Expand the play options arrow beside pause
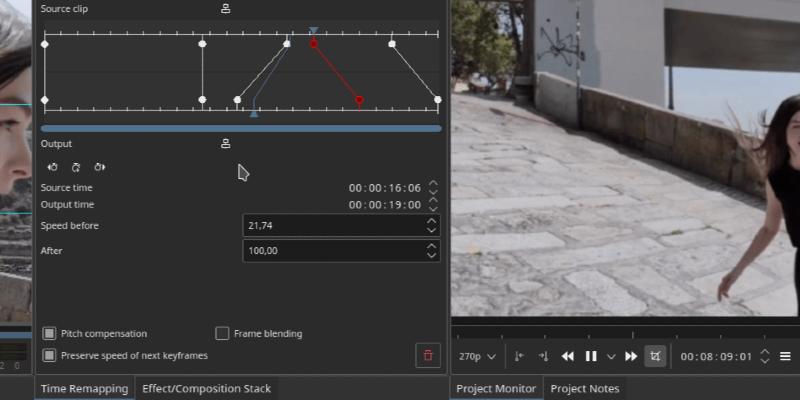 tap(611, 356)
